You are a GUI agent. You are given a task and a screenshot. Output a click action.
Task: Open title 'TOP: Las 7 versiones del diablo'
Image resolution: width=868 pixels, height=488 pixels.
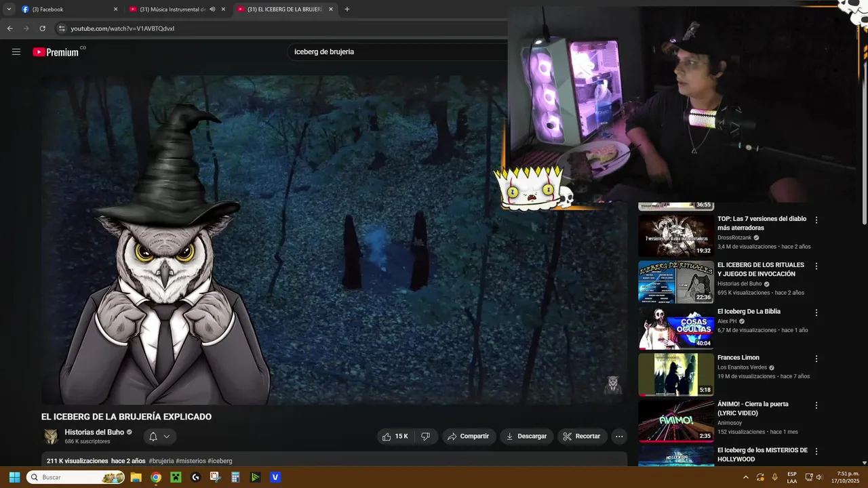tap(762, 224)
